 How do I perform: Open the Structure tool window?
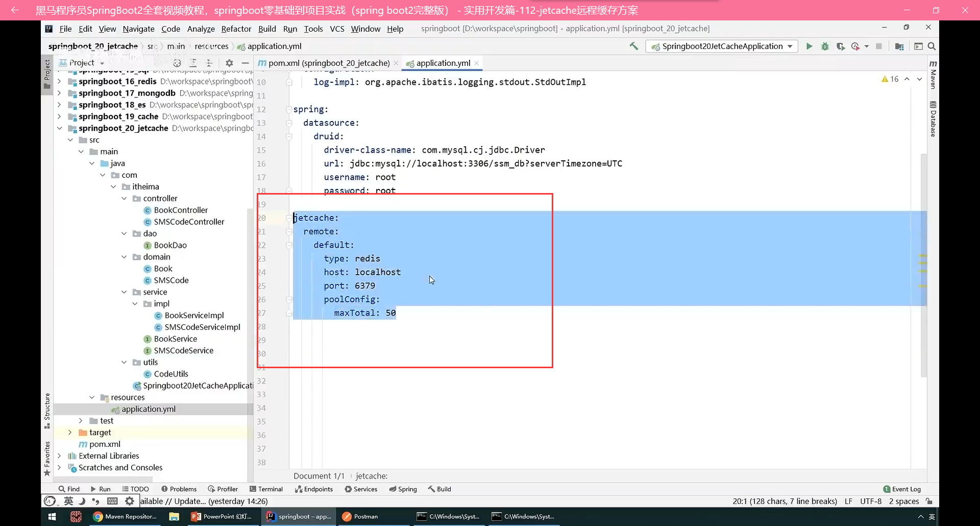(x=47, y=411)
